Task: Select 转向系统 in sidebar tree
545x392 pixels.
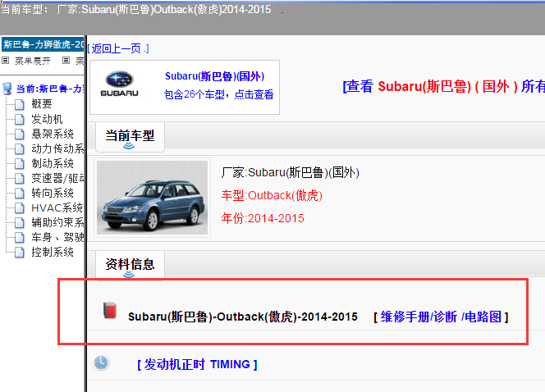Action: (x=53, y=193)
